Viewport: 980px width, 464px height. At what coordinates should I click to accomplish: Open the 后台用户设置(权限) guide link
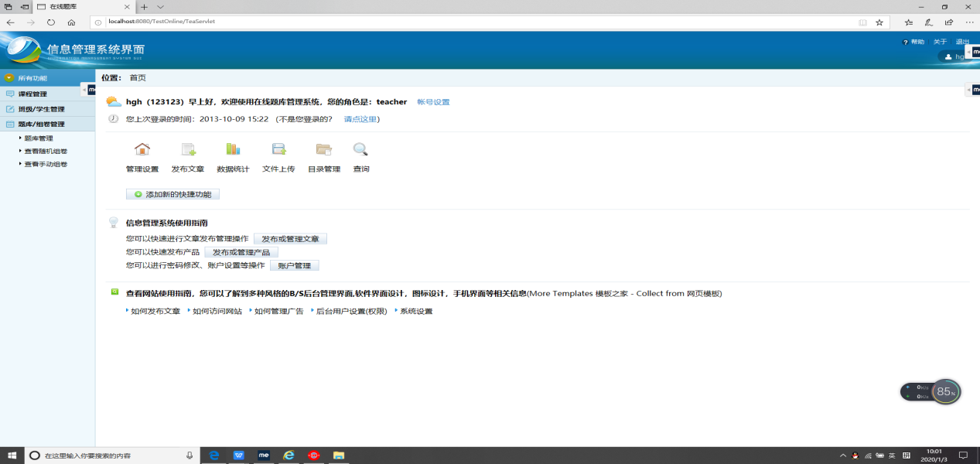pyautogui.click(x=351, y=311)
